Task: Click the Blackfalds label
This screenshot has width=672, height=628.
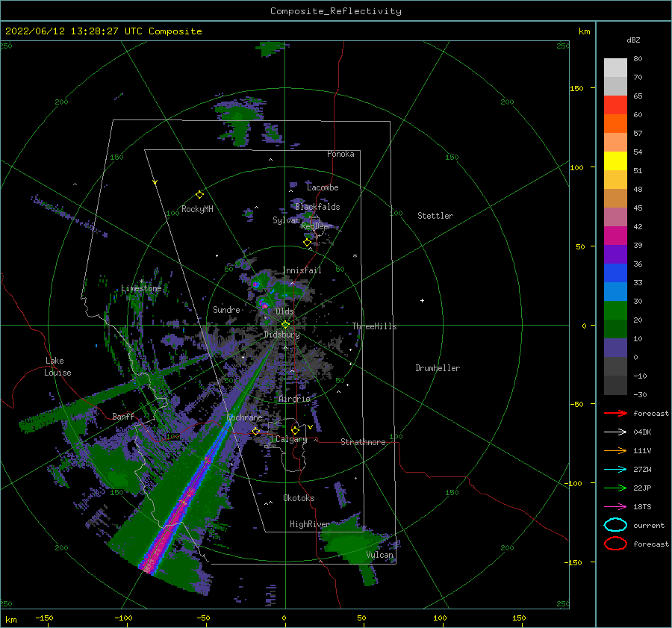Action: pos(317,207)
